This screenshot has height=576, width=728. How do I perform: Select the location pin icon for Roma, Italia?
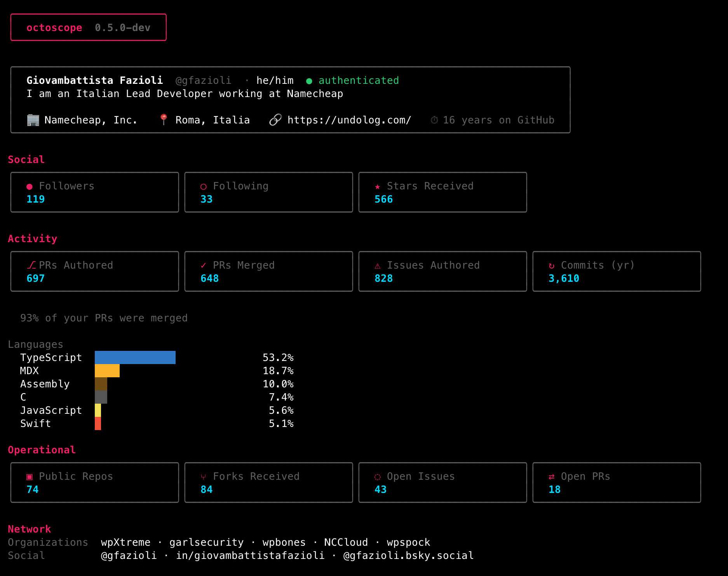164,120
